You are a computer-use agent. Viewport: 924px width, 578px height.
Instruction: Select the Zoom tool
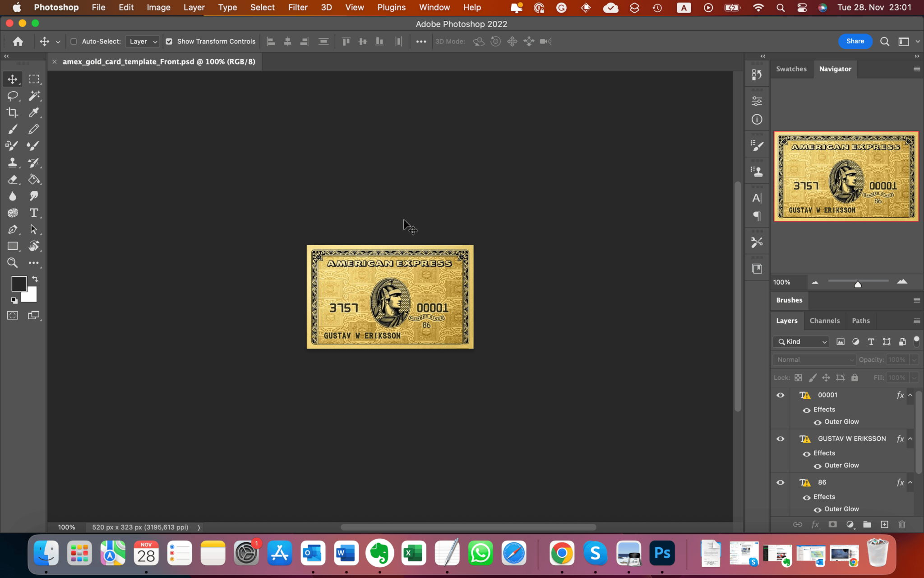tap(13, 263)
